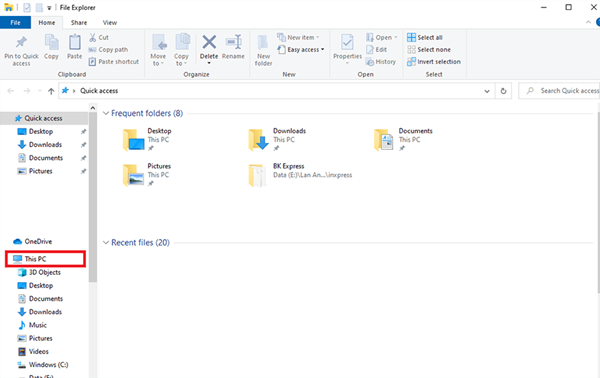Click the Rename icon in ribbon

[x=233, y=42]
